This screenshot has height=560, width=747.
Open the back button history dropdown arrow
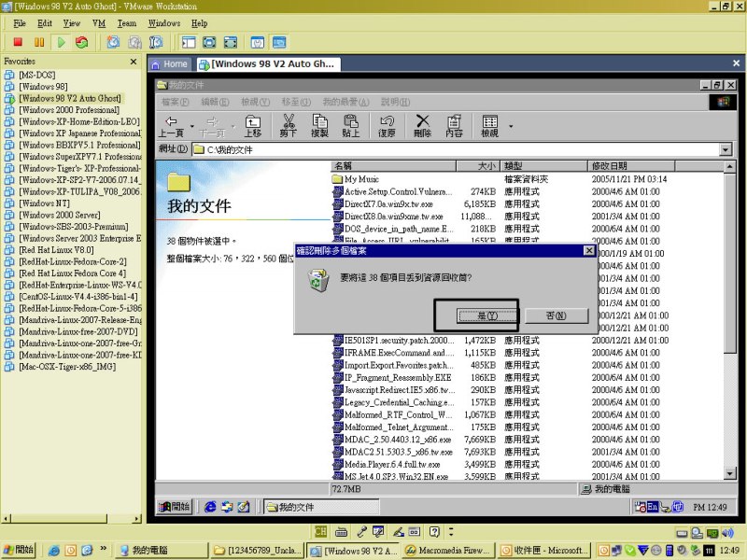pos(192,126)
